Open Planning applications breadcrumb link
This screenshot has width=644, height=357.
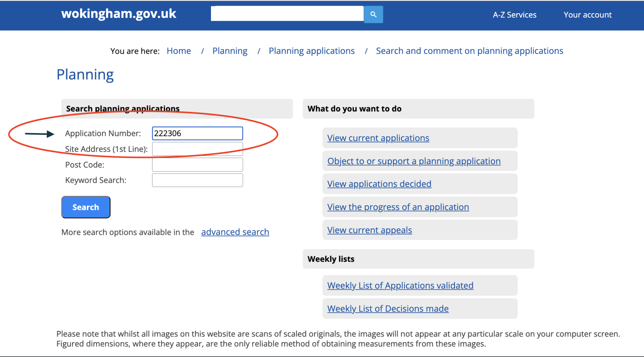pos(312,51)
